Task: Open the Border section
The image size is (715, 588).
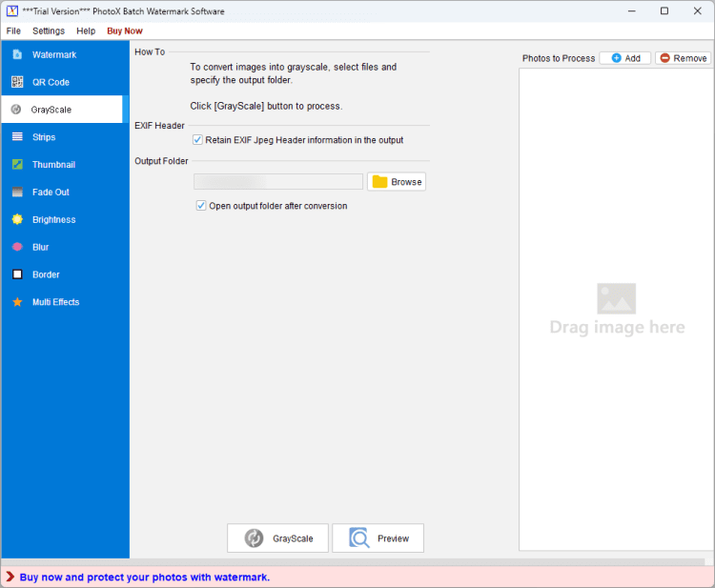Action: coord(65,274)
